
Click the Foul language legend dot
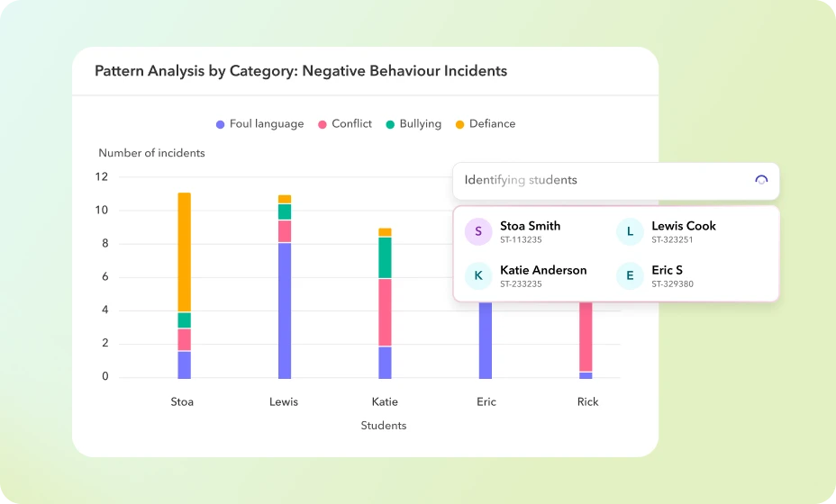click(x=220, y=125)
